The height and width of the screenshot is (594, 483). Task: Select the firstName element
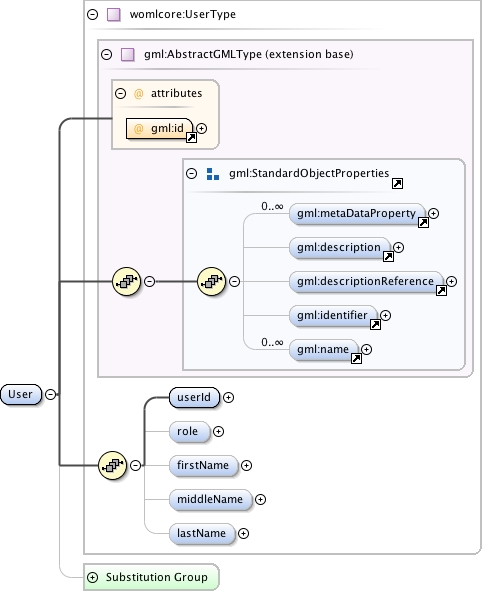(203, 466)
